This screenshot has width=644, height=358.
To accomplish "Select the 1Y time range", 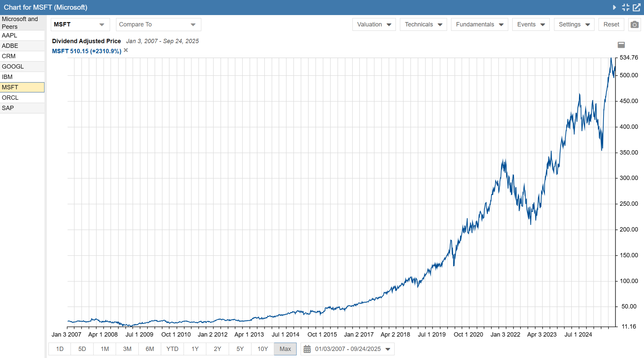I will (195, 349).
